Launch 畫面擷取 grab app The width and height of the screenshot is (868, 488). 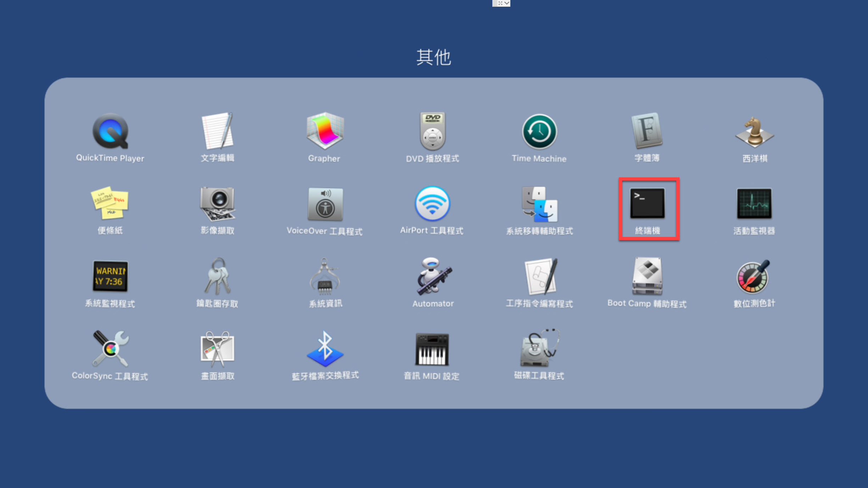click(x=218, y=349)
